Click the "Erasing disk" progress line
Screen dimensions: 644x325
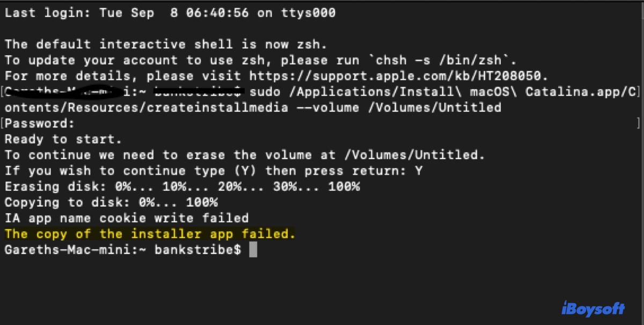[x=182, y=187]
